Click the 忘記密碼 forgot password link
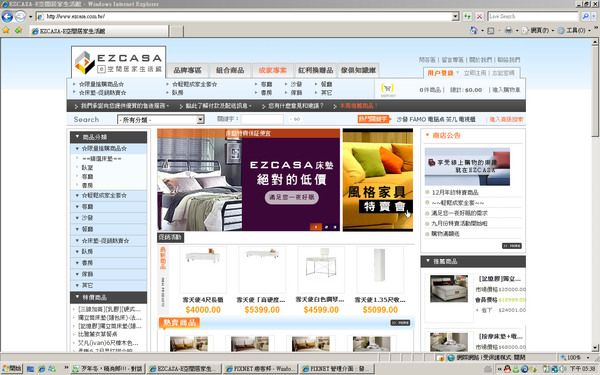 tap(504, 73)
